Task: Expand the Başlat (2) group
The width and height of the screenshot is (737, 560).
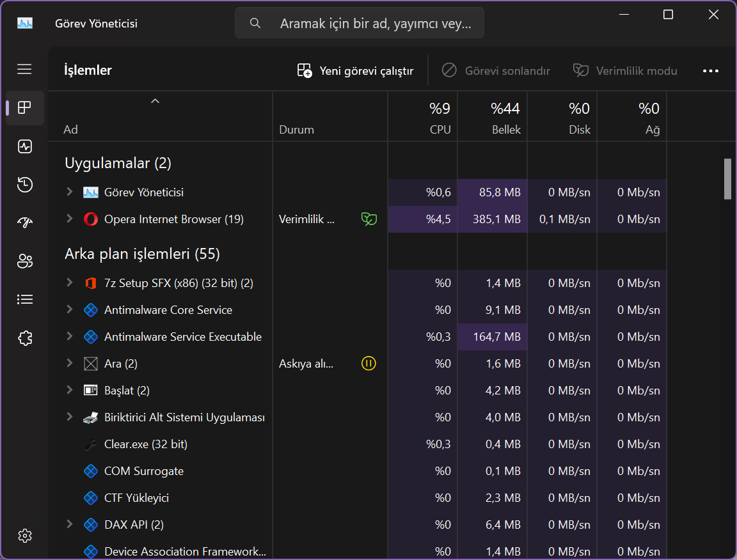Action: tap(70, 389)
